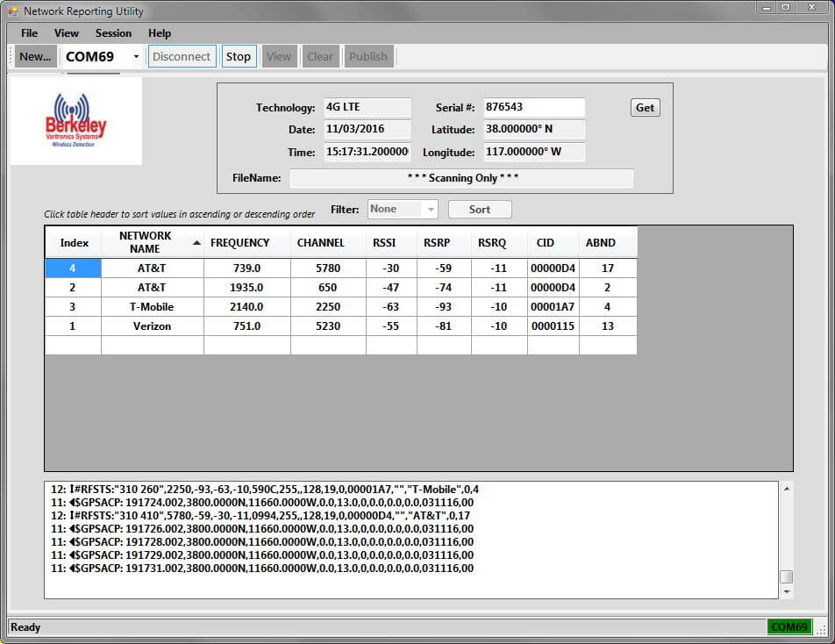Open the View menu
This screenshot has height=644, width=835.
click(67, 33)
